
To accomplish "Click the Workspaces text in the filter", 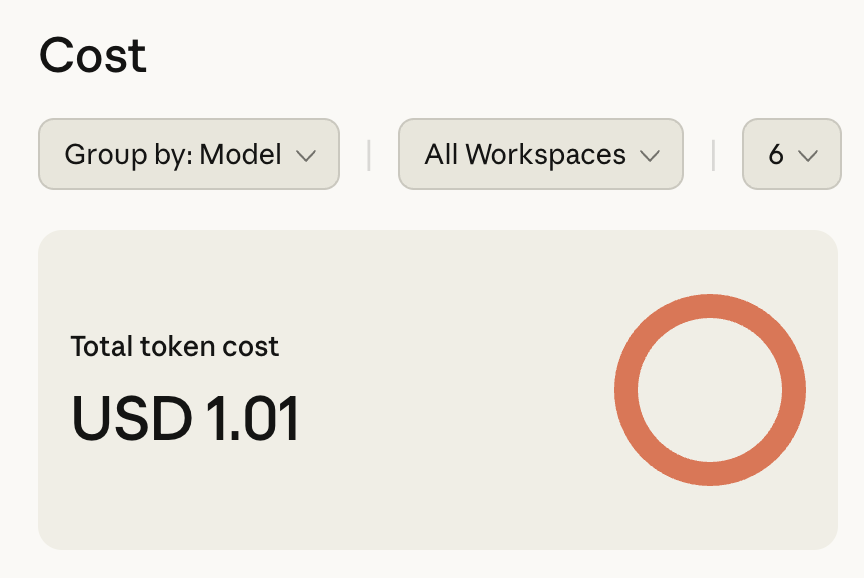I will [545, 155].
